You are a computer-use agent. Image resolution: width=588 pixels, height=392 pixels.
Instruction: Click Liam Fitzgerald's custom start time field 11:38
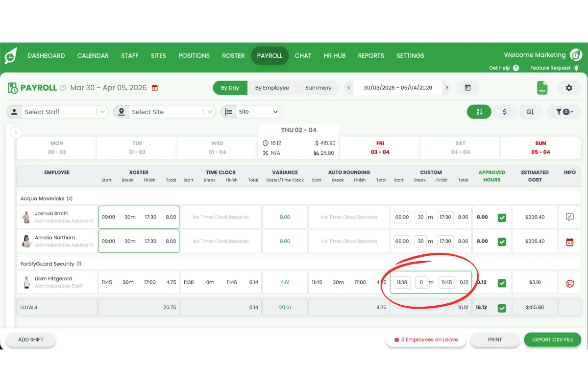(x=402, y=283)
